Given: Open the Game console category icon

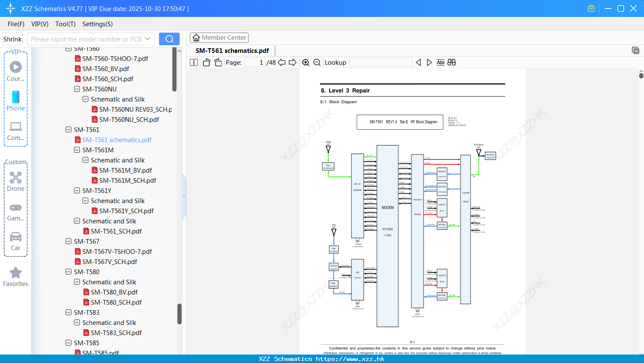Looking at the screenshot, I should [x=16, y=208].
